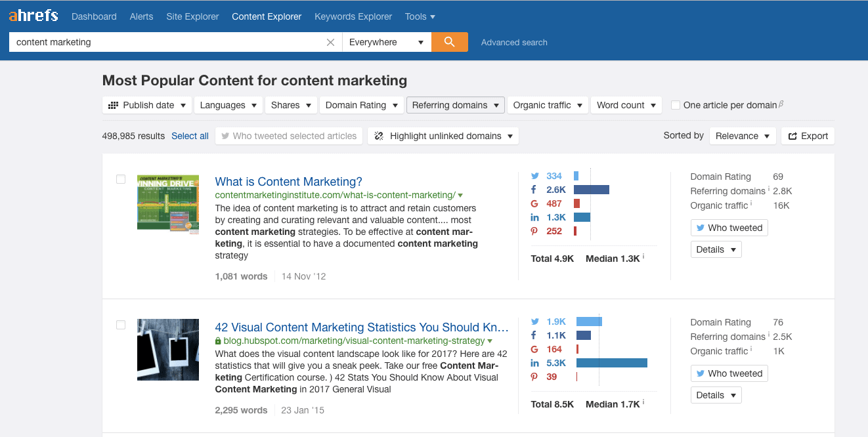Screen dimensions: 868x437
Task: Open Alerts in the top navigation
Action: point(141,16)
